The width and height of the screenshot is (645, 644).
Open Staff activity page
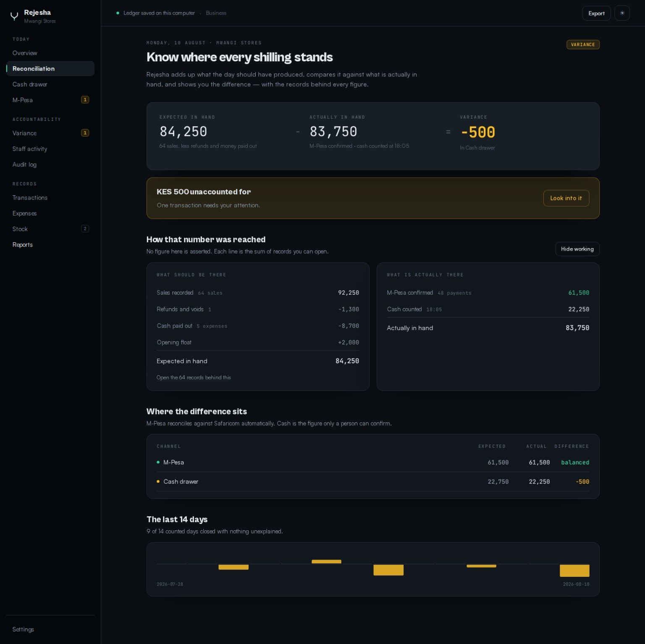(x=50, y=149)
